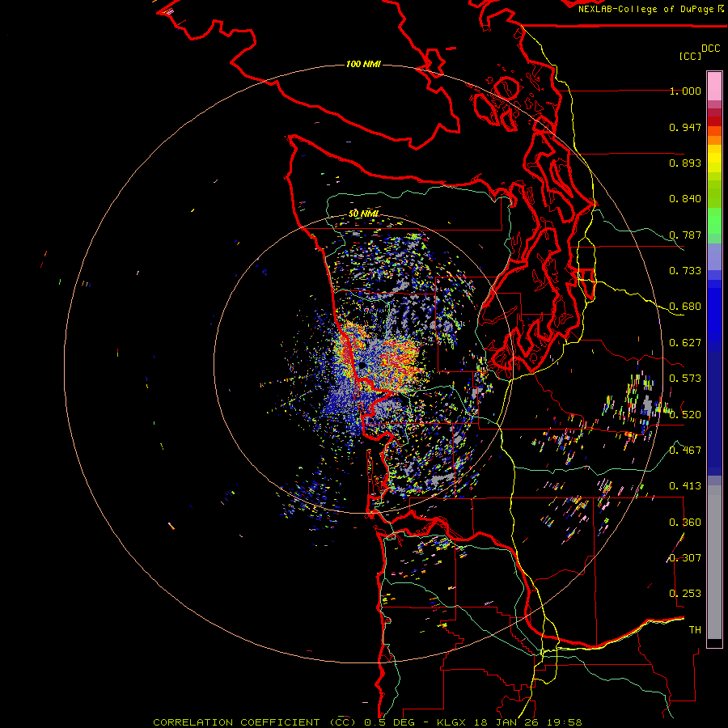
Task: Click the DCC legend header text
Action: click(x=710, y=49)
